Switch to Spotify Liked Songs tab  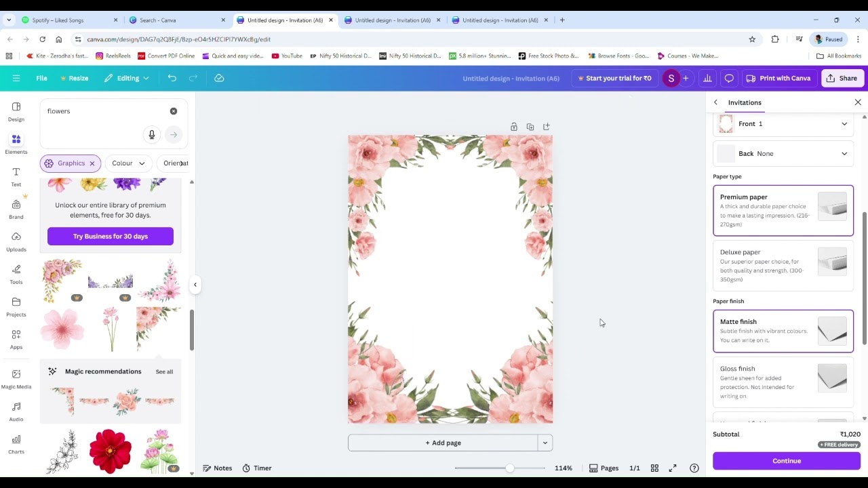pos(68,20)
